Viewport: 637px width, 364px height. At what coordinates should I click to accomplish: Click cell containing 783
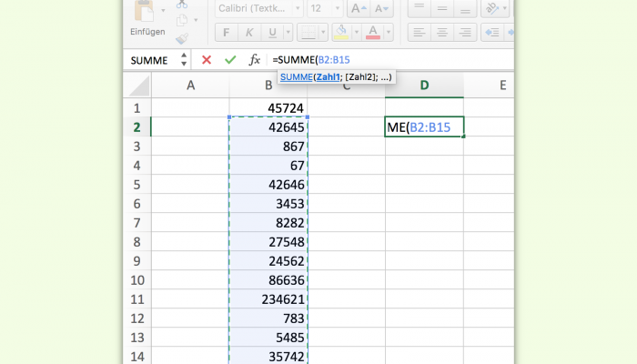268,318
